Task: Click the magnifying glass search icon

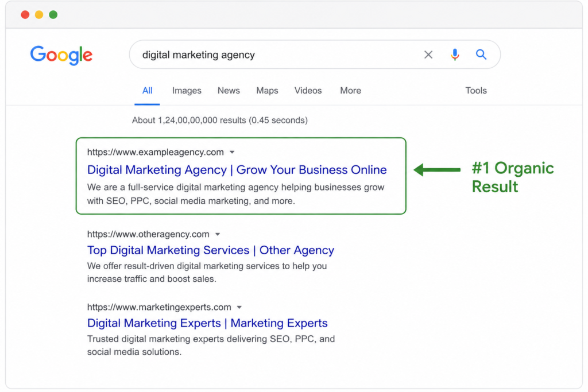Action: pos(481,55)
